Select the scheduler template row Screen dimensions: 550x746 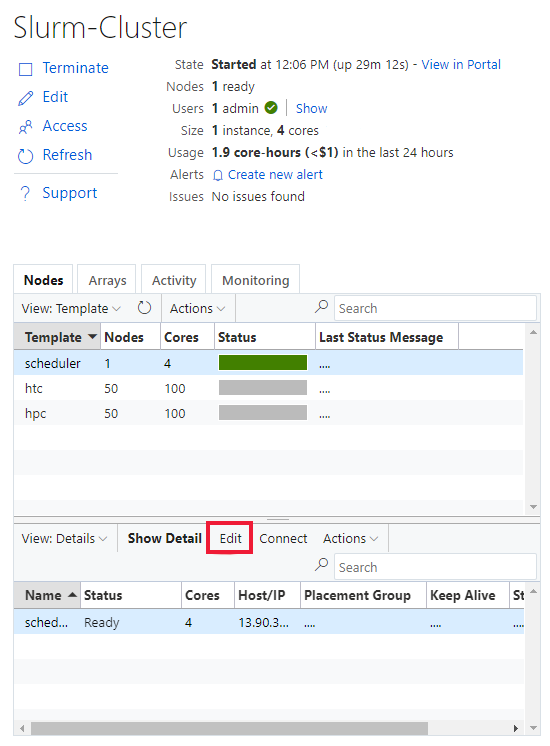click(x=268, y=363)
